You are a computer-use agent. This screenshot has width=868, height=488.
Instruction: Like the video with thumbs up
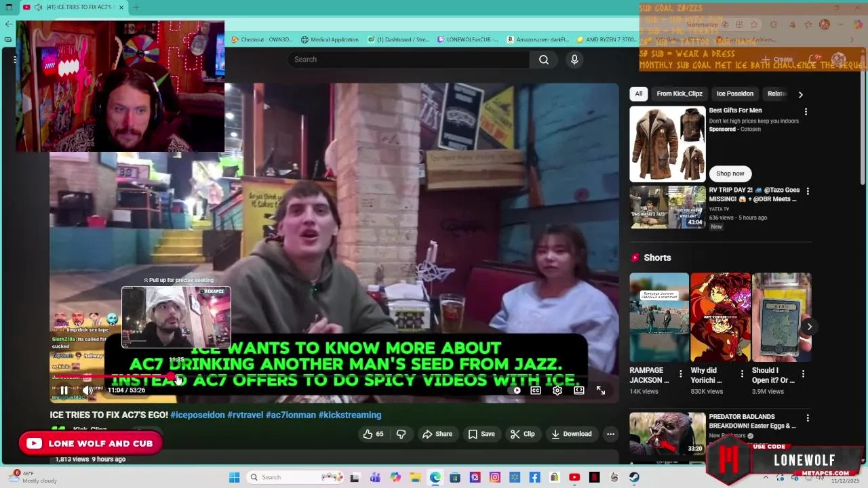click(373, 434)
